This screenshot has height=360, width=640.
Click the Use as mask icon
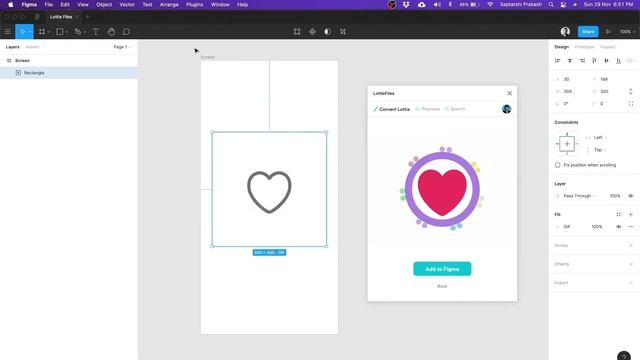(327, 31)
